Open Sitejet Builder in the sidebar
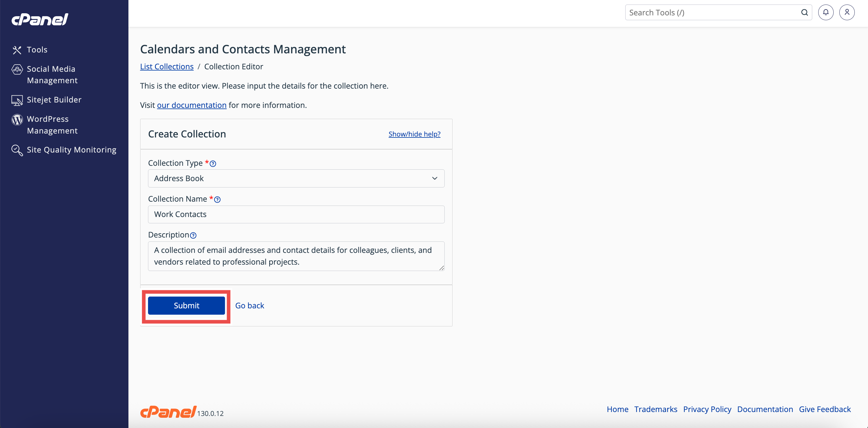The image size is (868, 428). click(54, 100)
